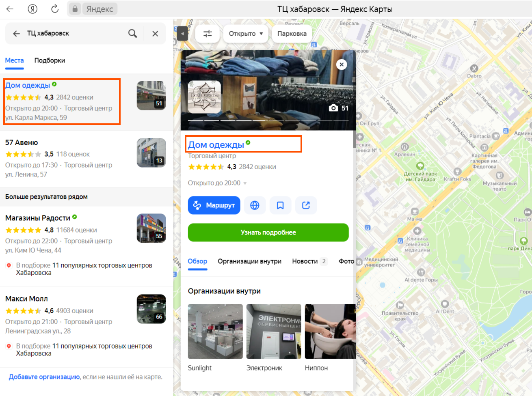Click the verified badge next to Магазины Радости
The height and width of the screenshot is (396, 532).
click(75, 217)
